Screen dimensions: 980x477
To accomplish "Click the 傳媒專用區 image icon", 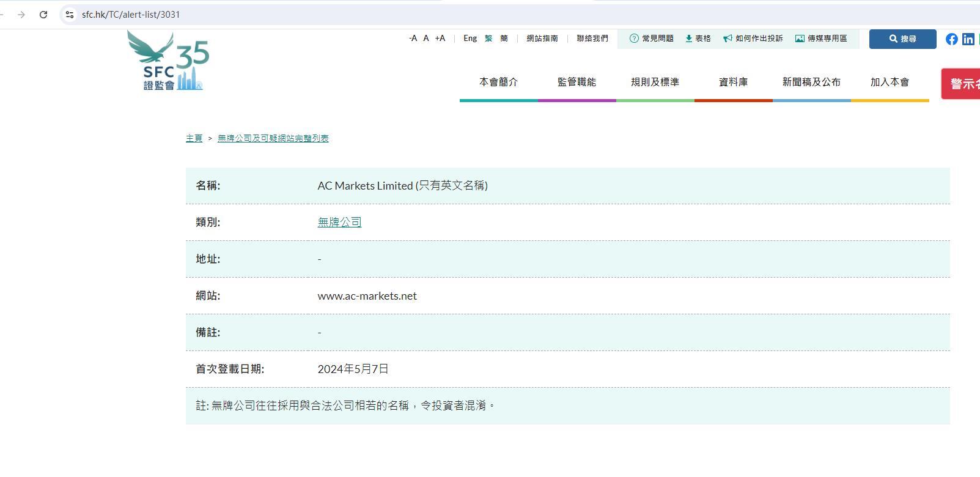I will [800, 39].
